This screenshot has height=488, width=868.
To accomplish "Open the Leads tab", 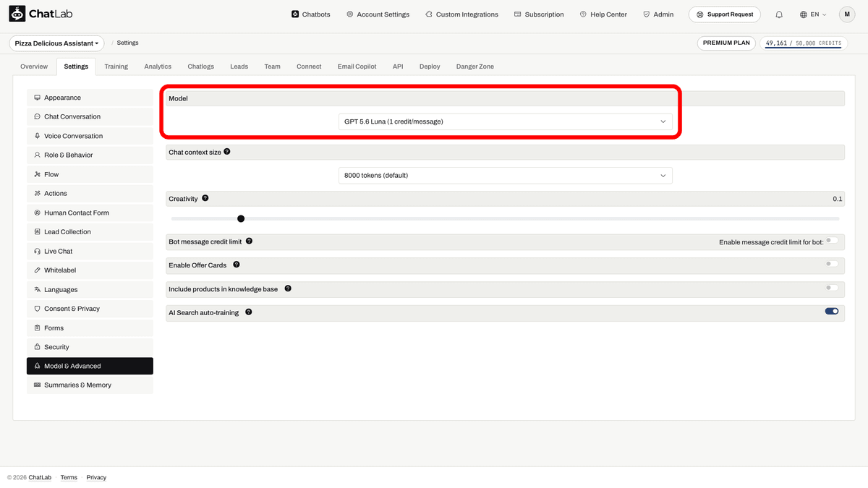I will point(239,67).
